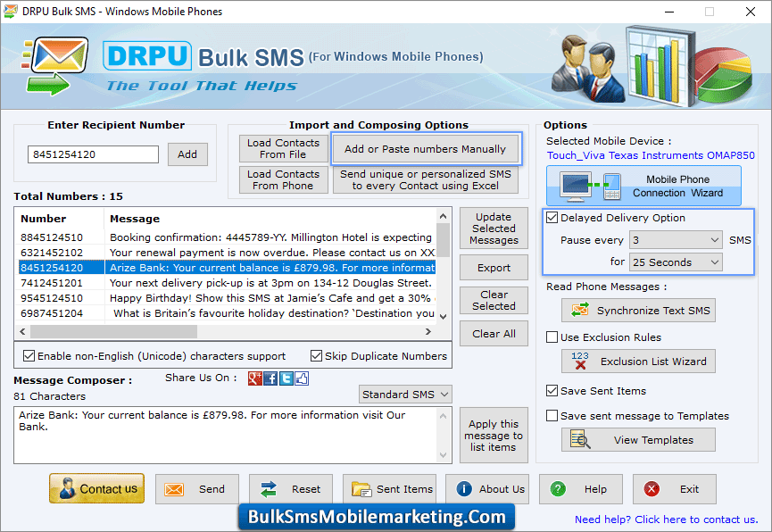Click the View Templates magnifier icon
Viewport: 772px width, 532px height.
580,439
